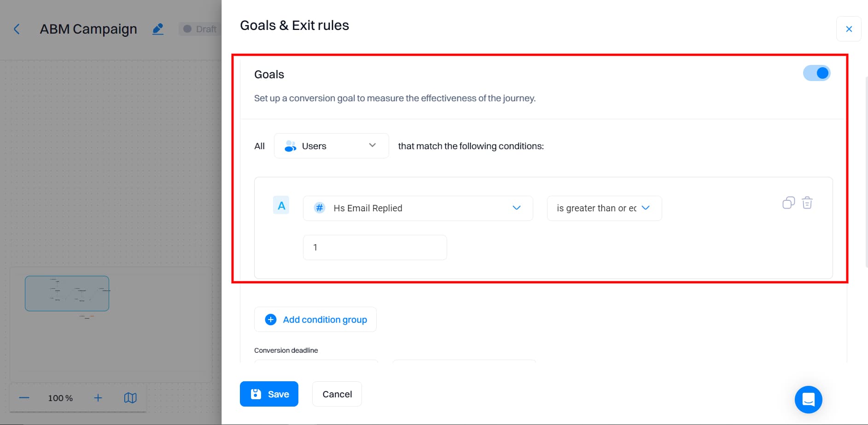Click the numeric field type hash icon
868x425 pixels.
319,208
